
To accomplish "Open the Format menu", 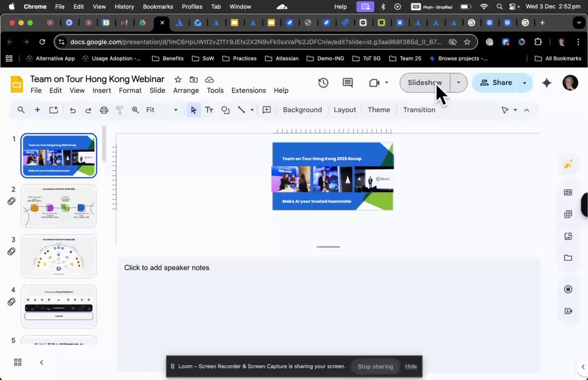I will tap(130, 90).
